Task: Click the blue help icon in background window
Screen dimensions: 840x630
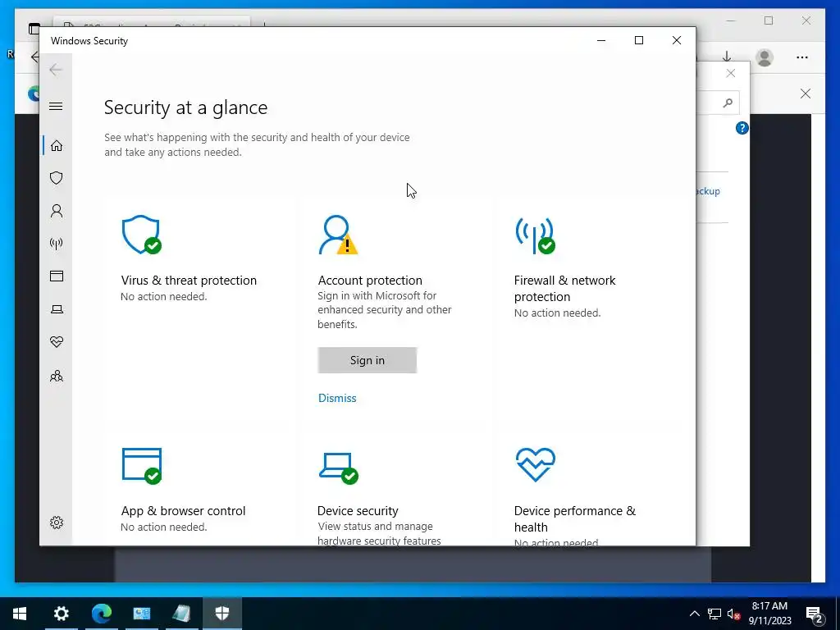Action: click(x=742, y=128)
